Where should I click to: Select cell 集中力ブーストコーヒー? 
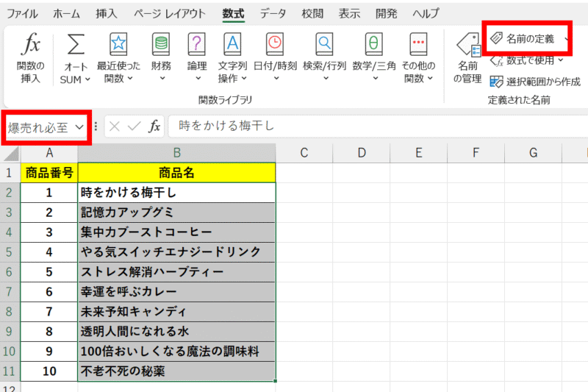(176, 232)
